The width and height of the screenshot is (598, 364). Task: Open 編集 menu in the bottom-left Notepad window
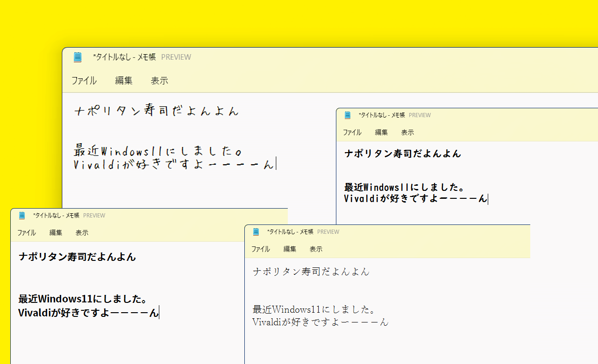(56, 232)
